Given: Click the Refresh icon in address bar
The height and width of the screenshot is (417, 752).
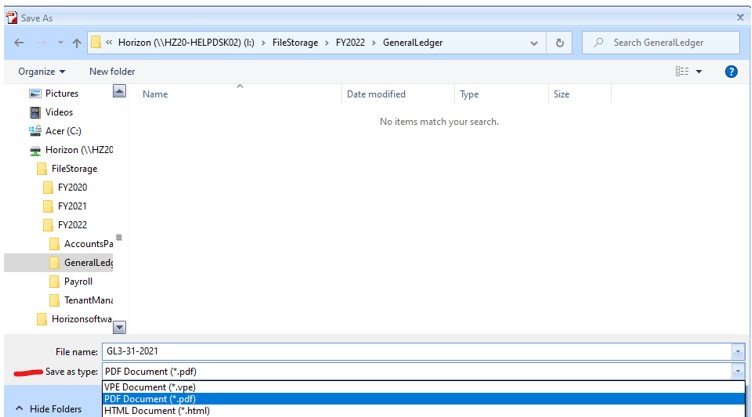Looking at the screenshot, I should pos(560,43).
